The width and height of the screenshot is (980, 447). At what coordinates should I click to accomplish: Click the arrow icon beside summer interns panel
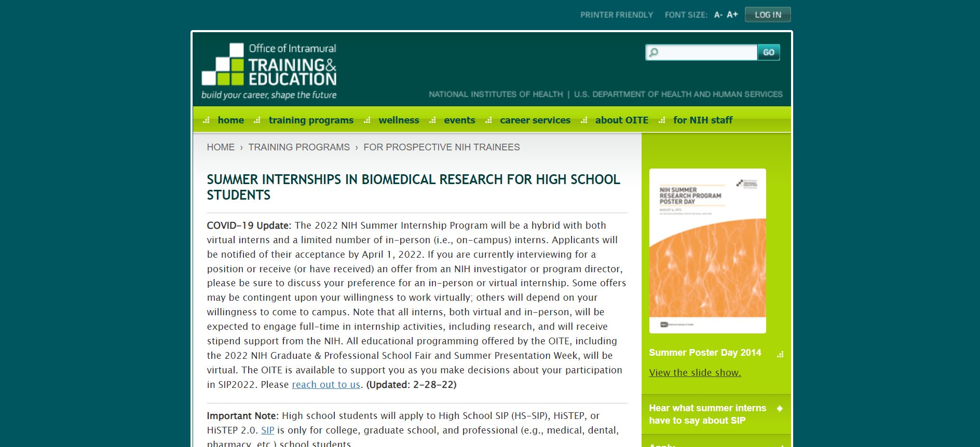click(780, 409)
